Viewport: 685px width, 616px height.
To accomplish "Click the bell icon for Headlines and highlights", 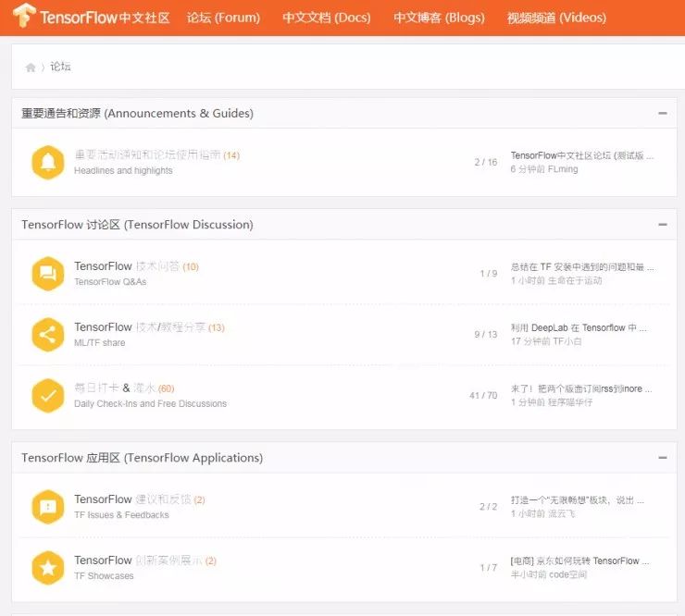I will click(48, 163).
